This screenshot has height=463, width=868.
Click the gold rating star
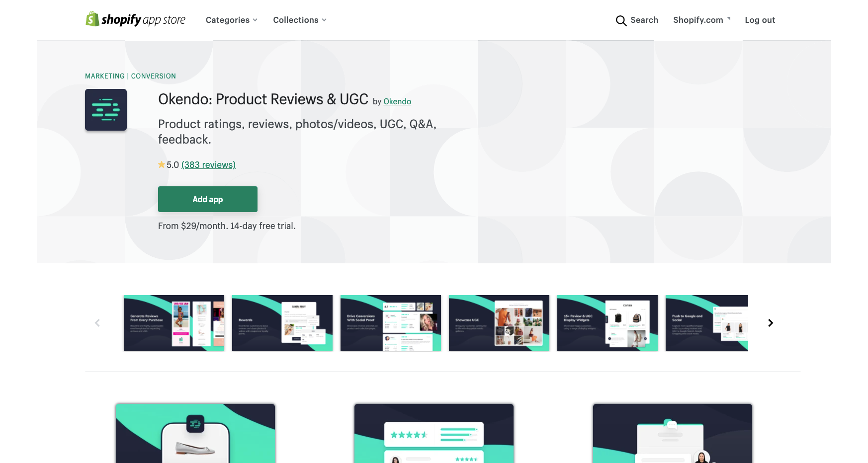pyautogui.click(x=162, y=164)
